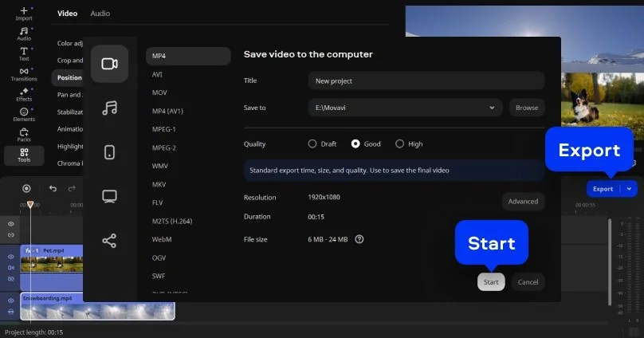Select High quality radio button

point(400,144)
